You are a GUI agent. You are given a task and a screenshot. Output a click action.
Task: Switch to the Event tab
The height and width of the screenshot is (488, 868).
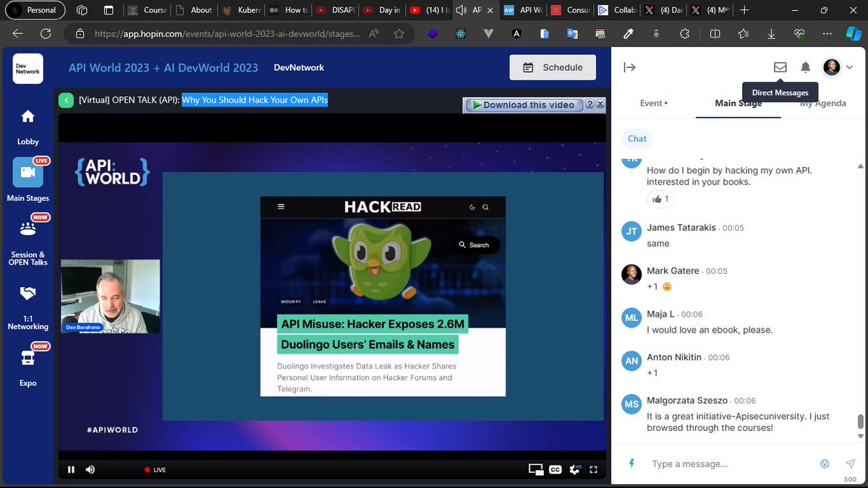point(653,103)
